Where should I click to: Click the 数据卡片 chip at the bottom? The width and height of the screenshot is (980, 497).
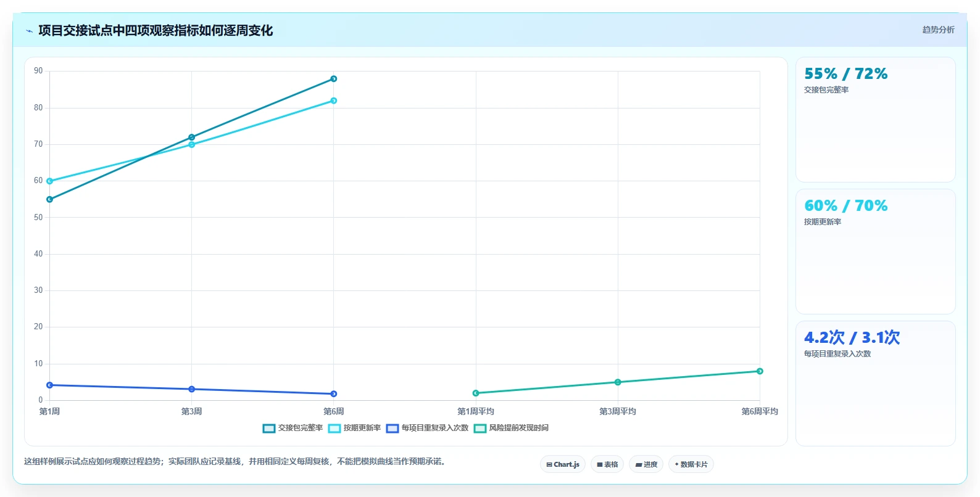coord(691,464)
